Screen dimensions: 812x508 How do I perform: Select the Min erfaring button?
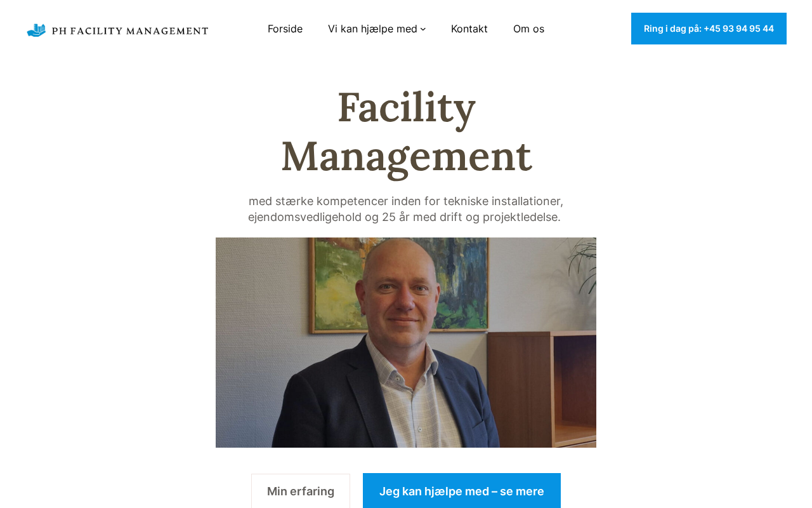click(x=301, y=491)
